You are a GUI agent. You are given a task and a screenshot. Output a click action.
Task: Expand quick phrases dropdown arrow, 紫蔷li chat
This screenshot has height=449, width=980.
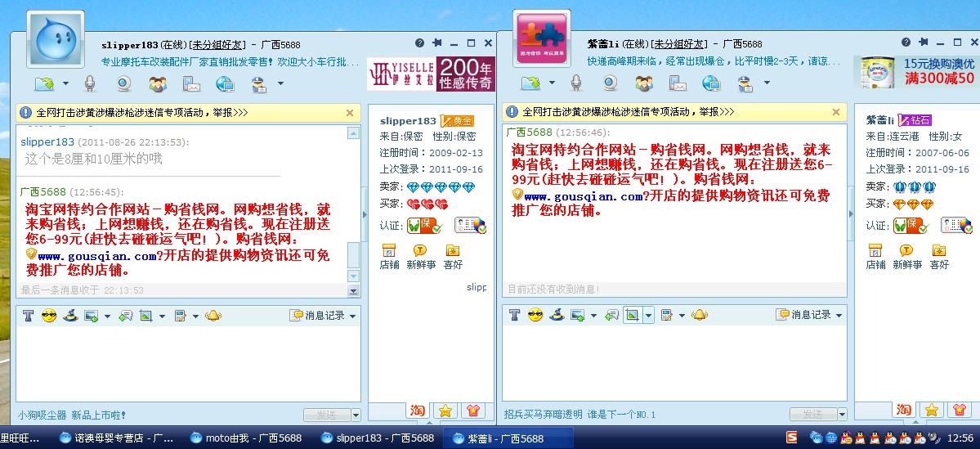click(x=682, y=316)
